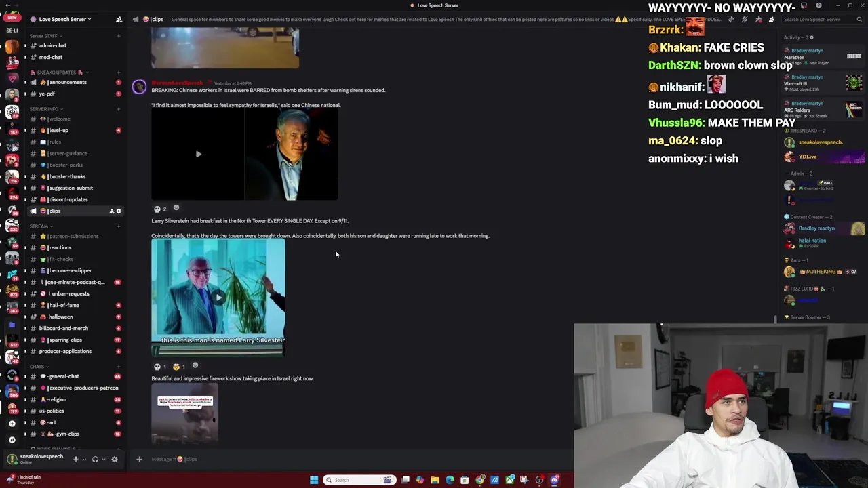Open the Love Speech Server dropdown menu
The width and height of the screenshot is (868, 488).
(65, 19)
